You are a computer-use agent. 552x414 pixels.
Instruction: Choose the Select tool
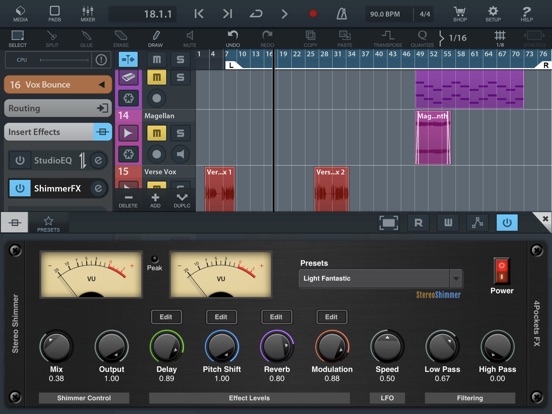[x=18, y=39]
